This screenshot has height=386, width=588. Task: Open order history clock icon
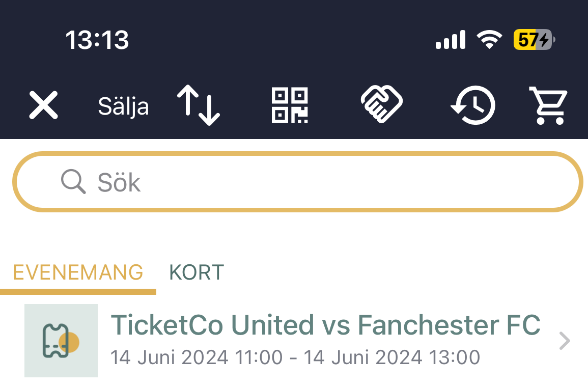point(473,105)
